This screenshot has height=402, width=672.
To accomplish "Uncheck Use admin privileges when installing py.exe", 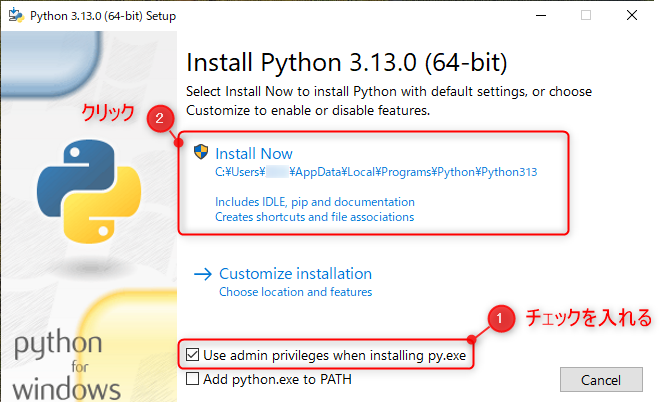I will pyautogui.click(x=193, y=355).
